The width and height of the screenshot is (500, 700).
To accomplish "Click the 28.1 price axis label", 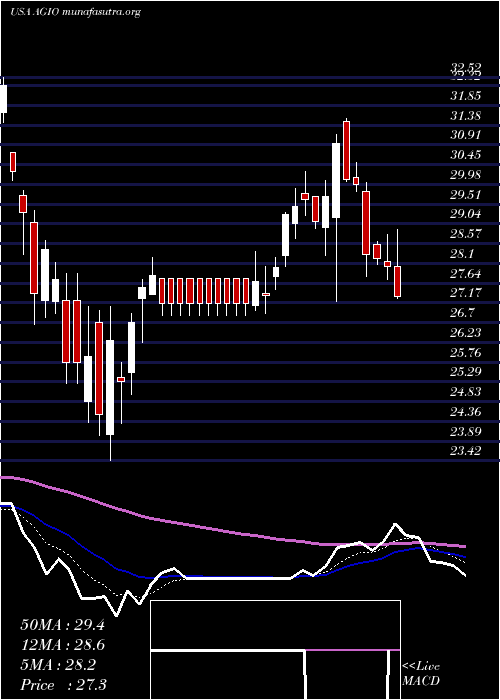I will pos(463,254).
